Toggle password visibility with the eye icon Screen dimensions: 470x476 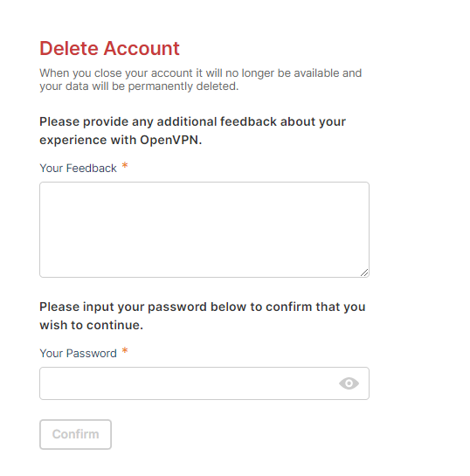(x=349, y=383)
